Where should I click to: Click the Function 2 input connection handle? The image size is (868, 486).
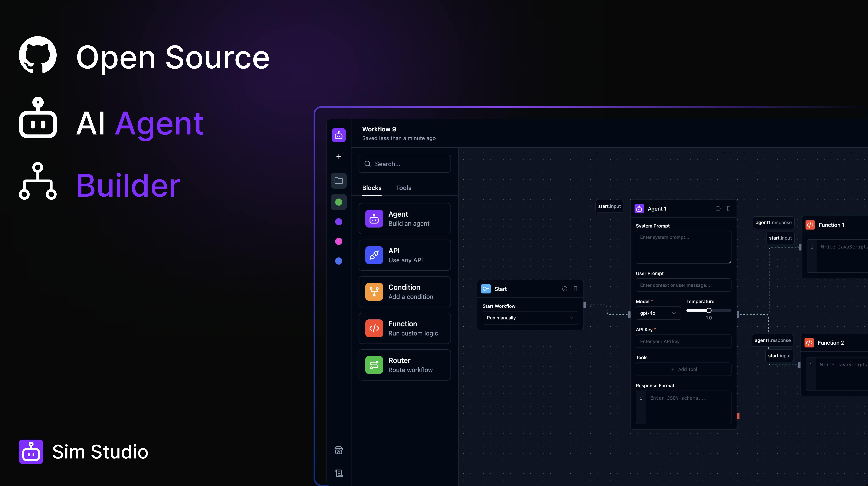[x=799, y=365]
